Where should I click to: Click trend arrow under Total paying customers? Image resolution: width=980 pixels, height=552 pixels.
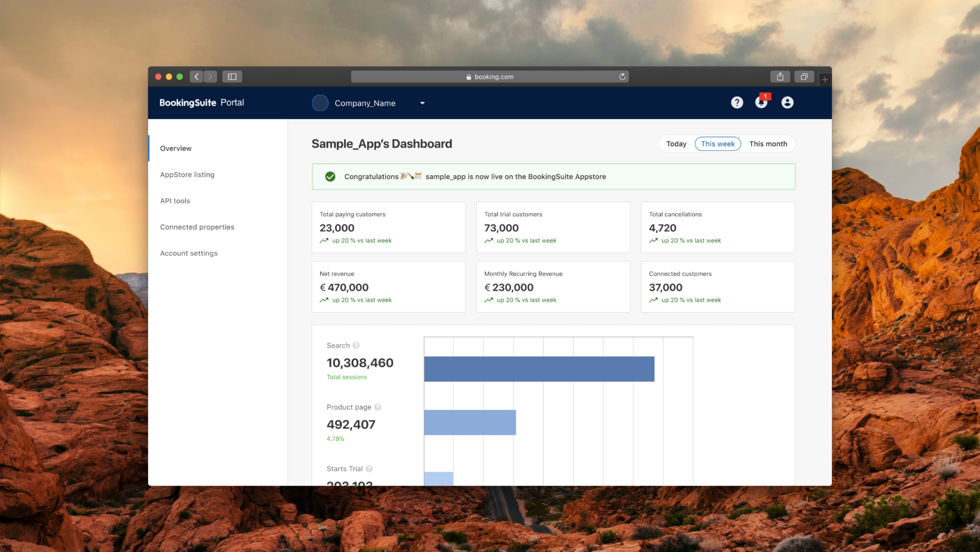point(324,241)
